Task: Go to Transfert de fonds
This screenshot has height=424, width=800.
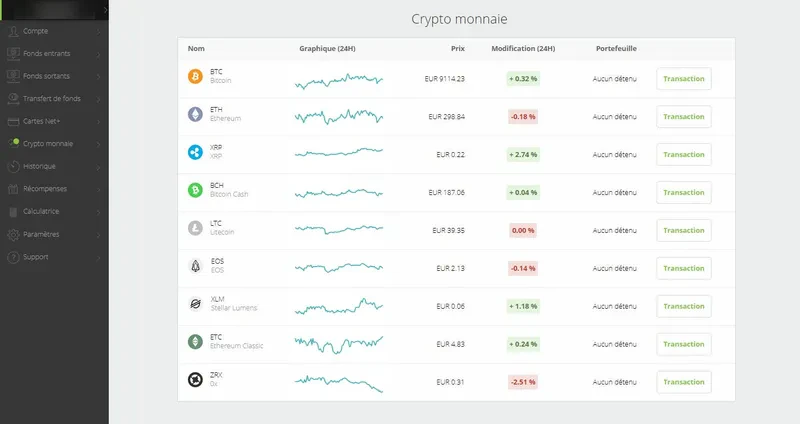Action: (x=50, y=98)
